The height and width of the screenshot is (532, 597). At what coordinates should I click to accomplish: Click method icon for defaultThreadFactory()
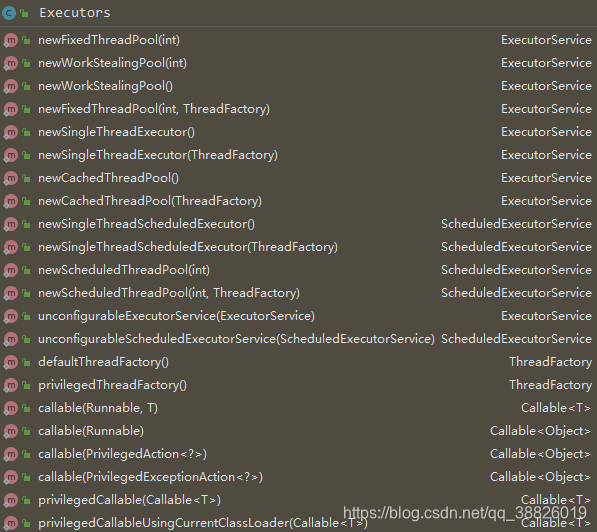click(11, 362)
